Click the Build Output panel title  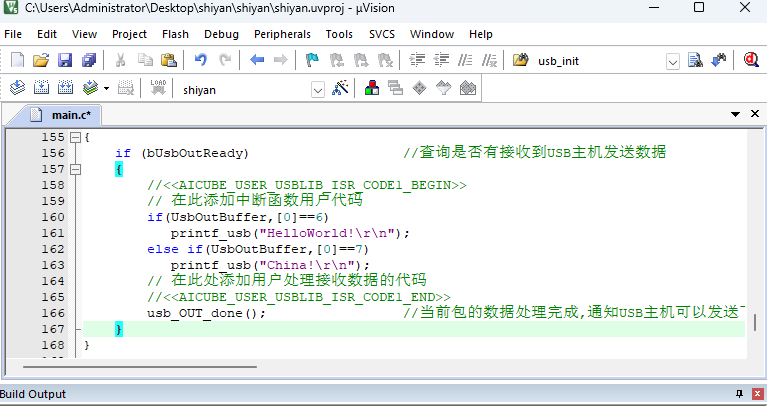pyautogui.click(x=33, y=394)
